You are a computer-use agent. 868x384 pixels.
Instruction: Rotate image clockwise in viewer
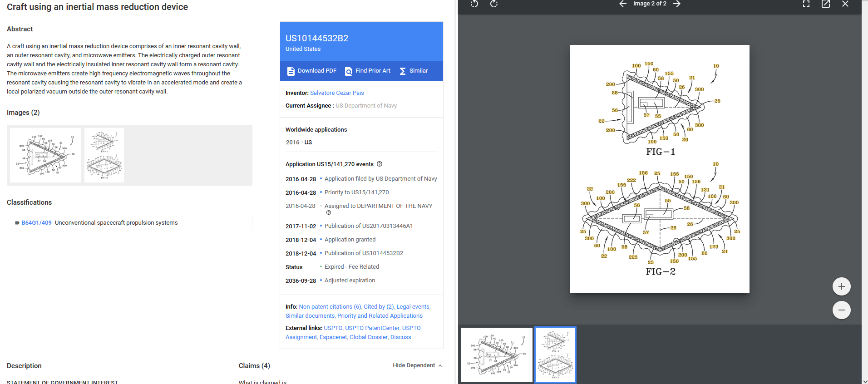pos(494,4)
